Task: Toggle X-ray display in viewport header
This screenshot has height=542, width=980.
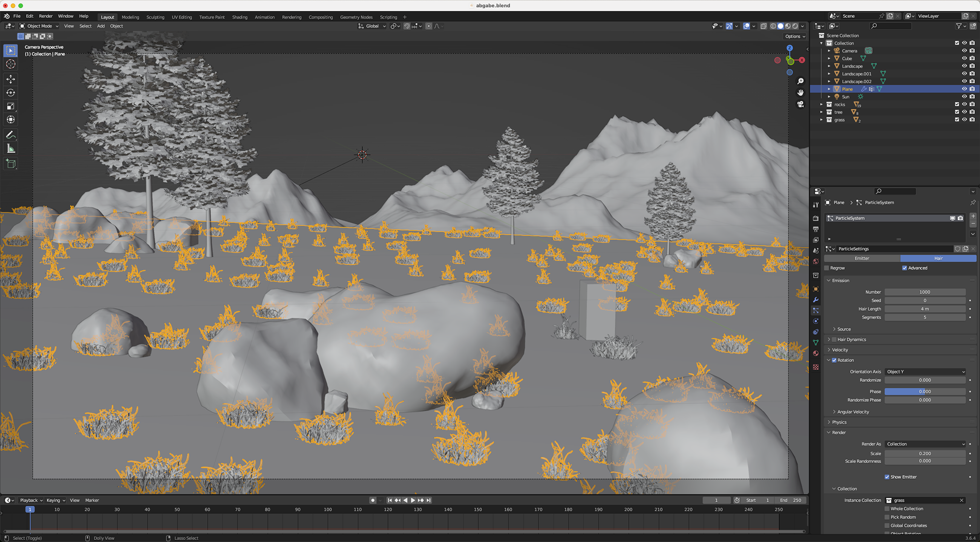Action: pos(764,26)
